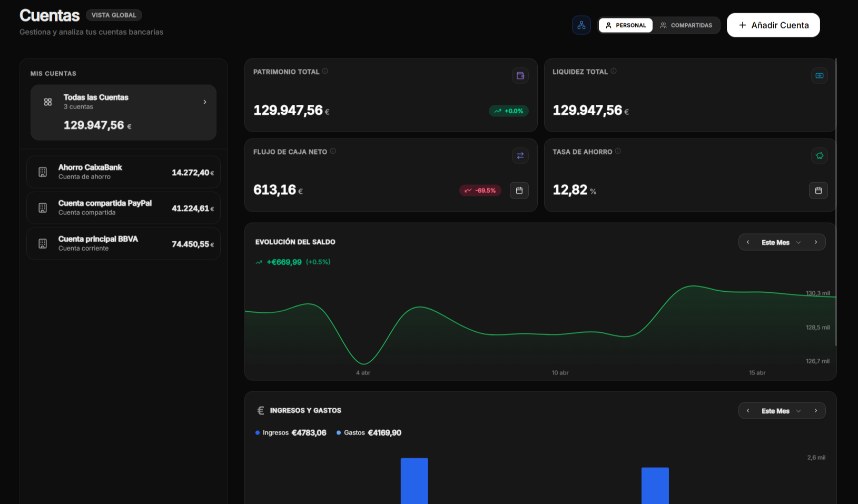Go to previous period in Ingresos y Gastos
The image size is (858, 504).
(748, 411)
